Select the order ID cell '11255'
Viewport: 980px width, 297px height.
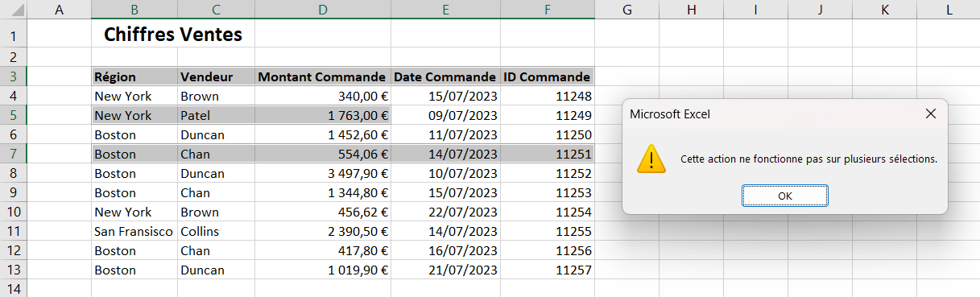548,231
